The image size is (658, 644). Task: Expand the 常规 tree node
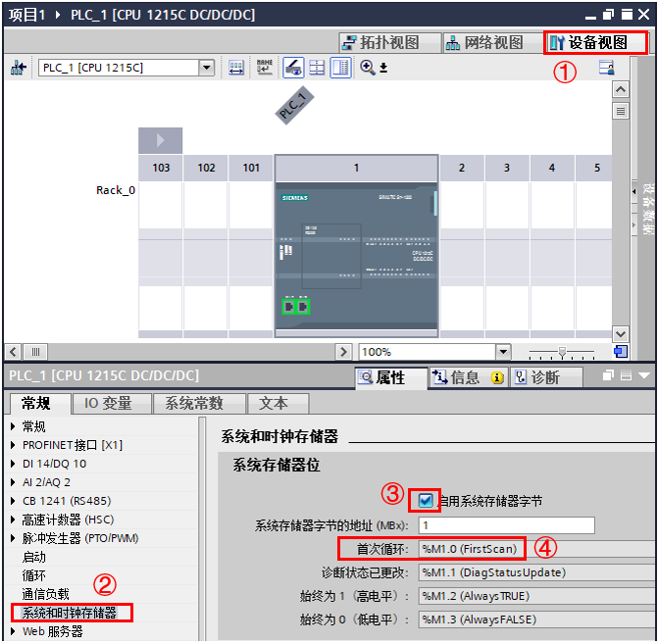(13, 426)
